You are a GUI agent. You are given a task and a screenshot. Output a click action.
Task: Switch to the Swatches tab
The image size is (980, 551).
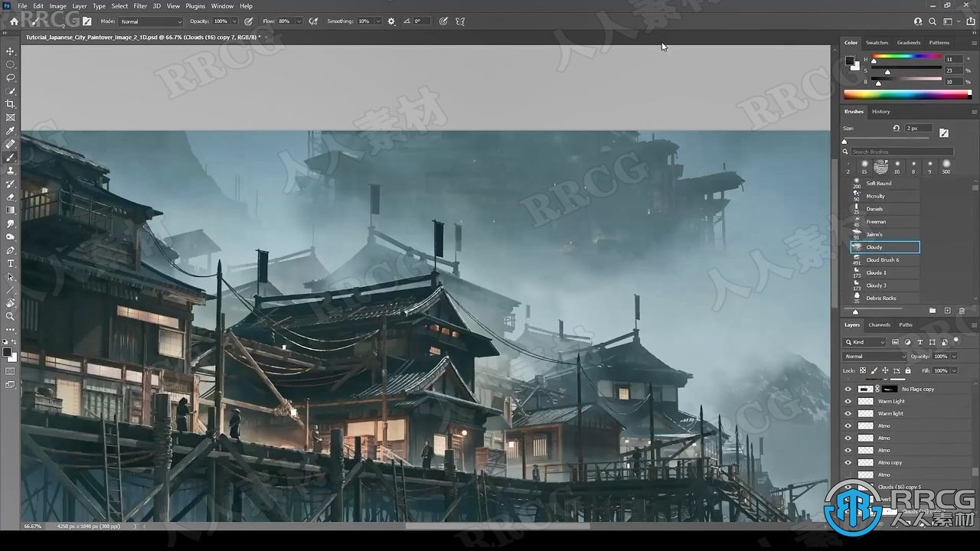pos(877,43)
